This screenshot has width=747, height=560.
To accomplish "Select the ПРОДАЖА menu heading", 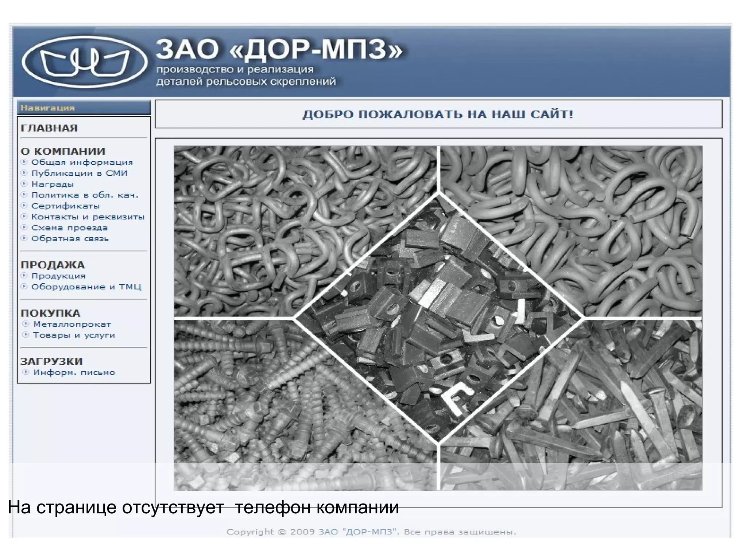I will (x=53, y=265).
